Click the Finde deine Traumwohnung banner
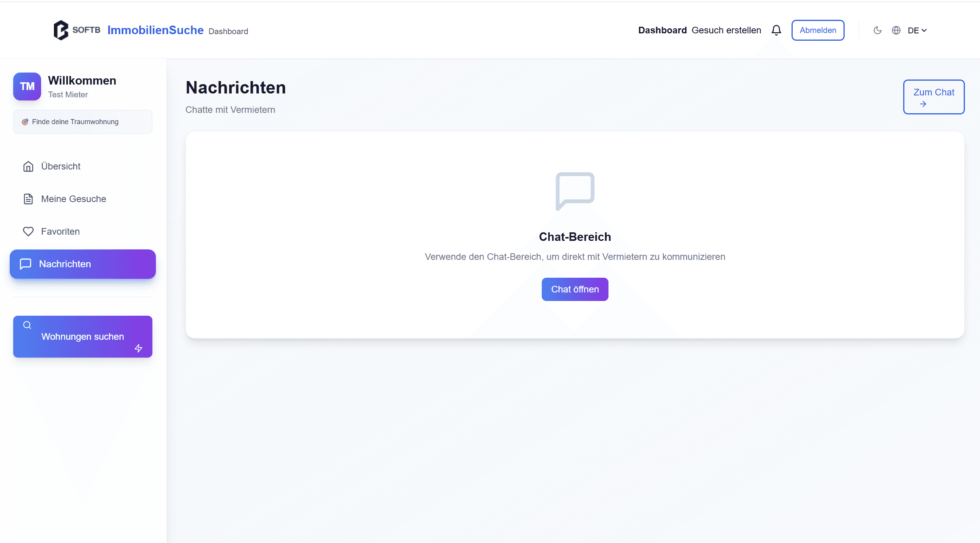 click(83, 122)
